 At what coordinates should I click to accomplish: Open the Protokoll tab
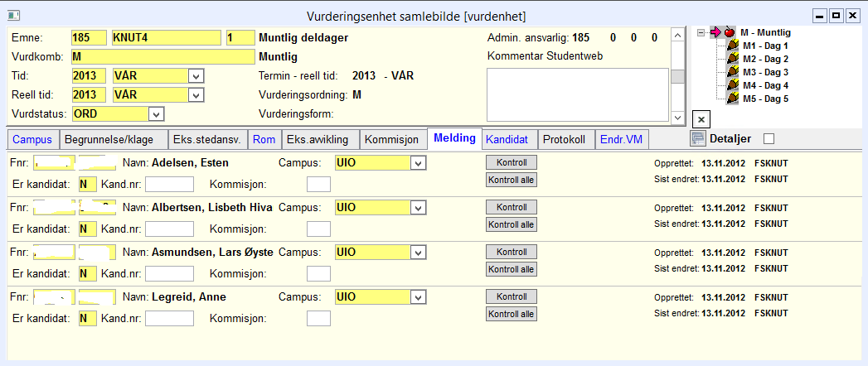[565, 140]
